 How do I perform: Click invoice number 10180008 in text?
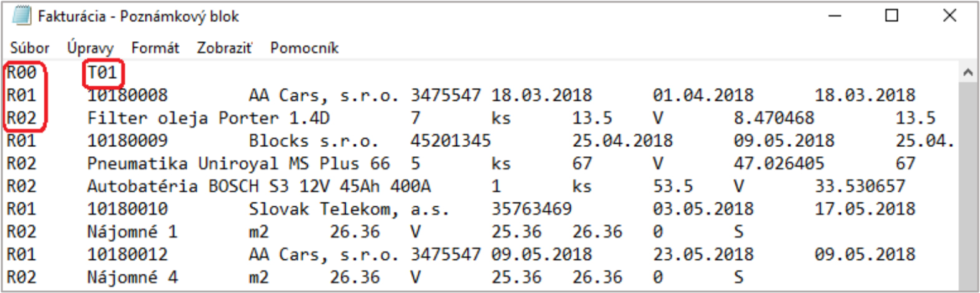(127, 95)
